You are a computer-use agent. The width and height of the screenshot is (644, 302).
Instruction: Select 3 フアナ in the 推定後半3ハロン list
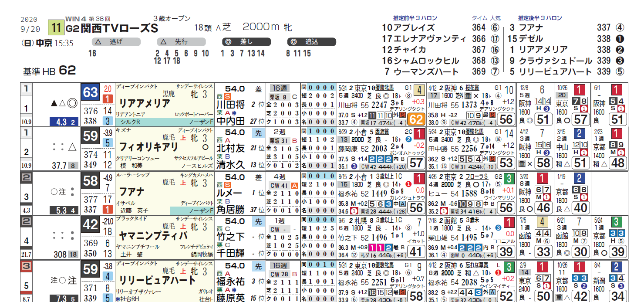coord(526,28)
